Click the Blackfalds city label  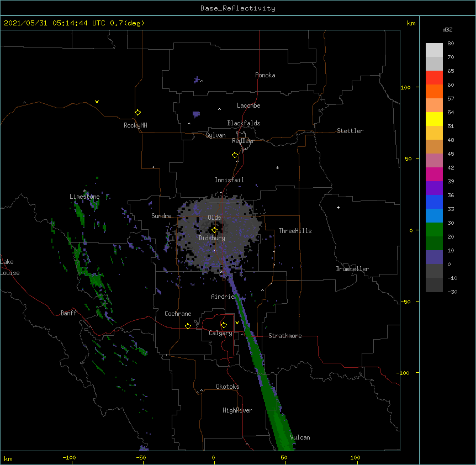click(x=244, y=123)
